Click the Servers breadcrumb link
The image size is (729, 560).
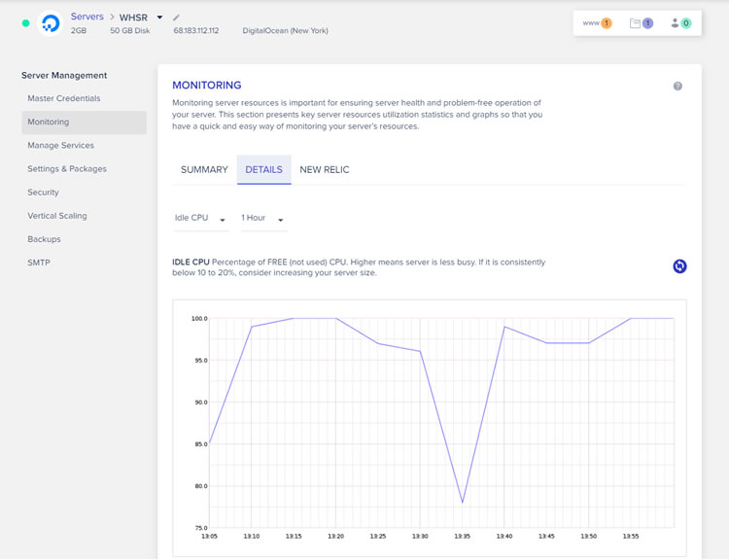(87, 17)
